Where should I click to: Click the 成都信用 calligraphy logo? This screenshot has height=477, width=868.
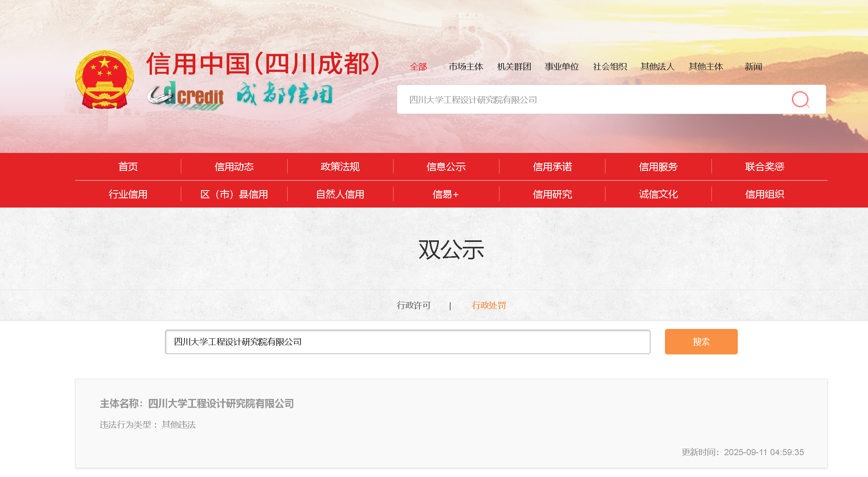click(x=285, y=93)
